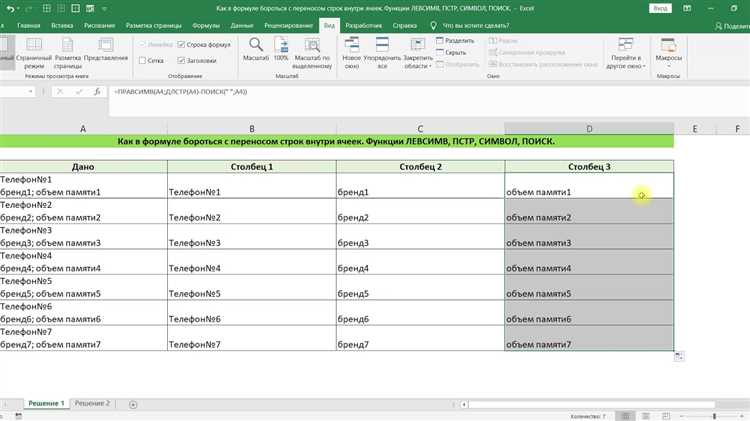This screenshot has height=421, width=750.
Task: Select the cell 'объем памяти1'
Action: click(x=589, y=186)
